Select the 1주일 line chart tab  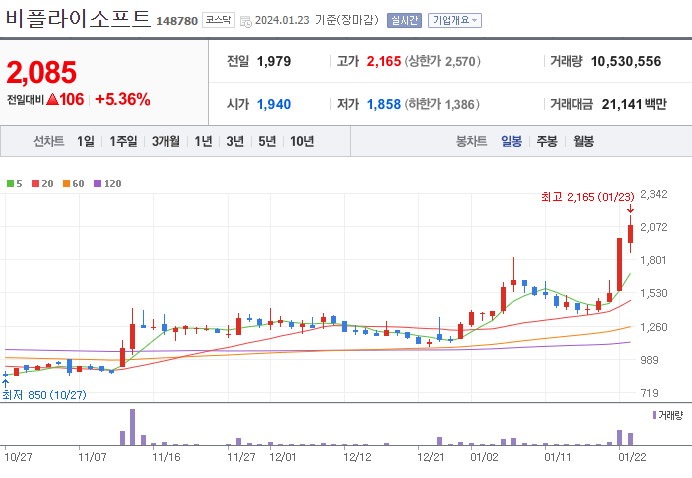point(123,141)
